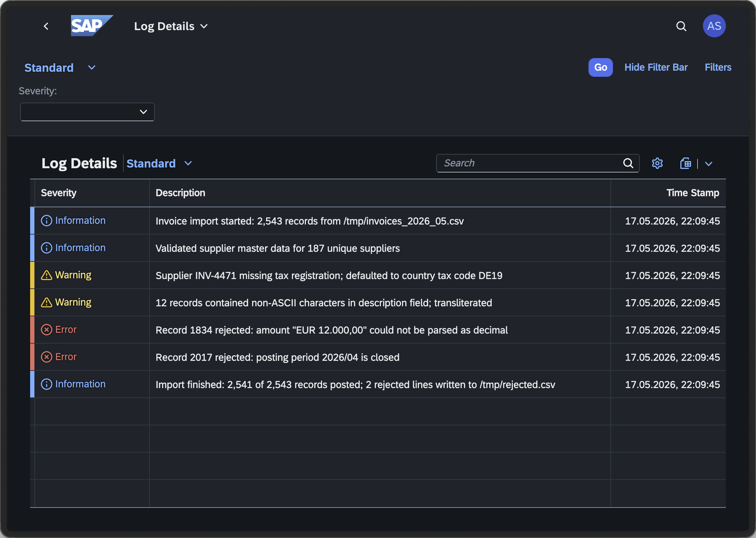This screenshot has height=538, width=756.
Task: Click the SAP logo
Action: click(92, 26)
